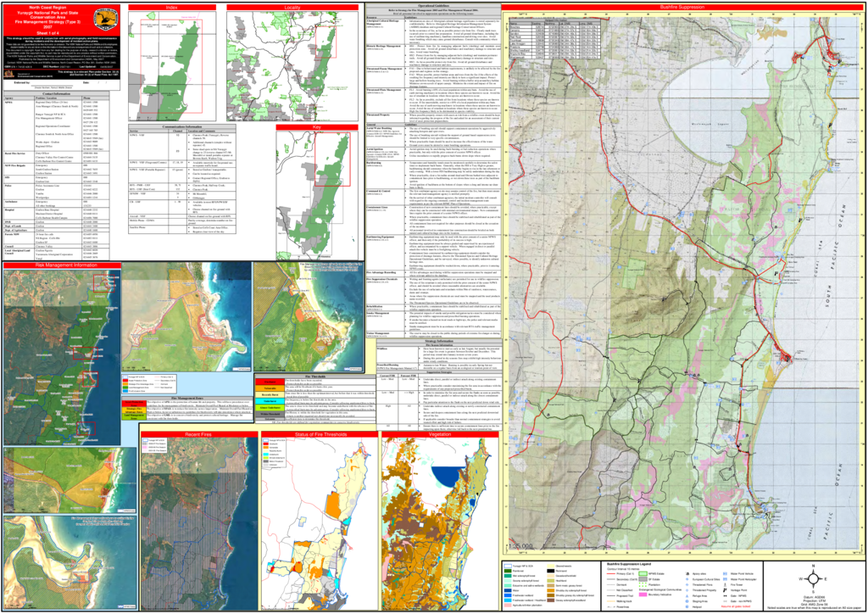Click the Plantation green dotted legend symbol

[x=643, y=584]
